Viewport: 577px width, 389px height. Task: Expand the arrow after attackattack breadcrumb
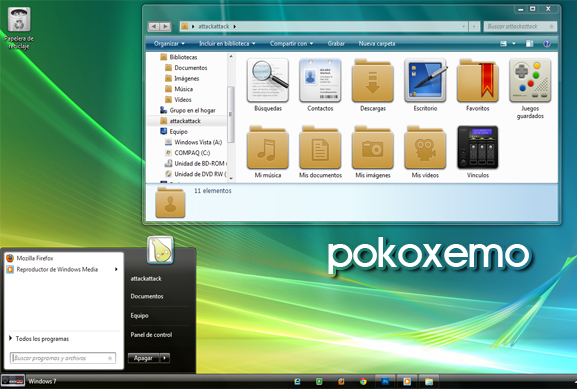point(234,26)
